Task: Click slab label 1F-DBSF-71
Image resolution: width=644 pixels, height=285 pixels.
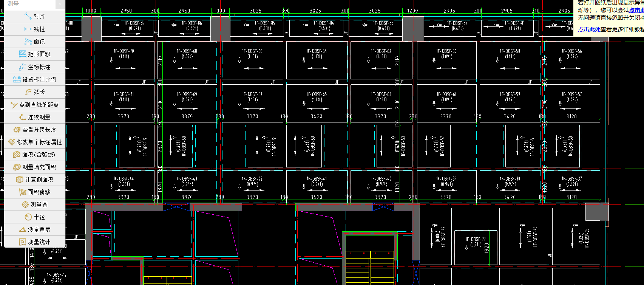Action: pos(124,94)
